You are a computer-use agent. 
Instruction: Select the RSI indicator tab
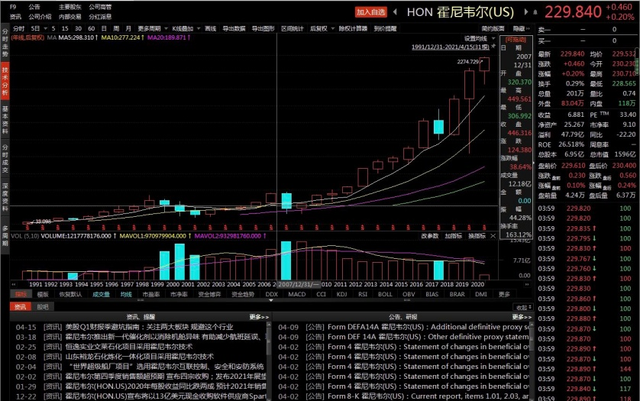(x=362, y=294)
